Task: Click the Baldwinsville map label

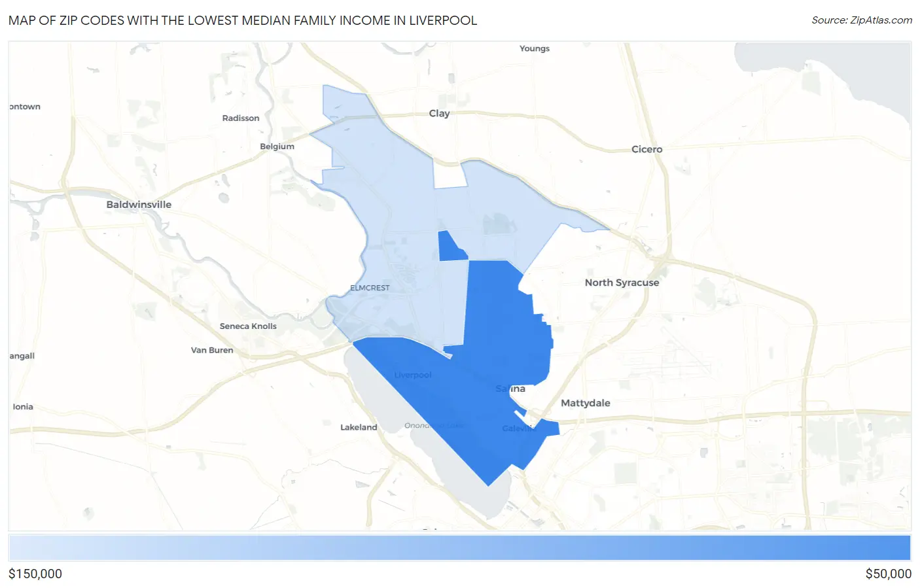Action: (139, 205)
